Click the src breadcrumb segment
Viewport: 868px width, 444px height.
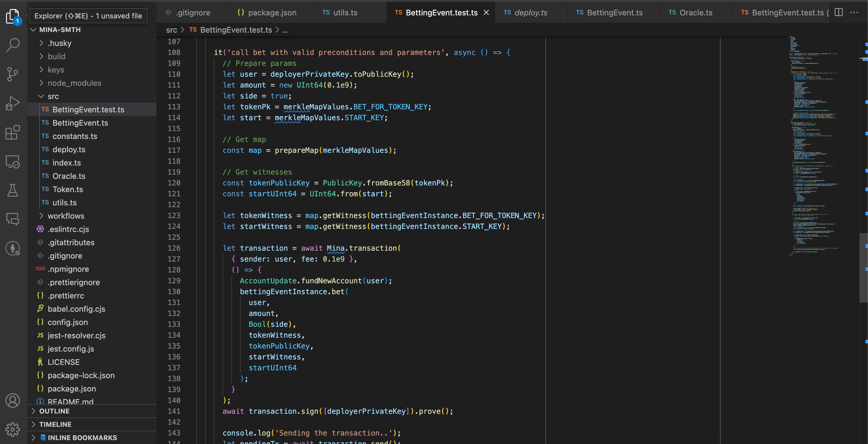(172, 30)
